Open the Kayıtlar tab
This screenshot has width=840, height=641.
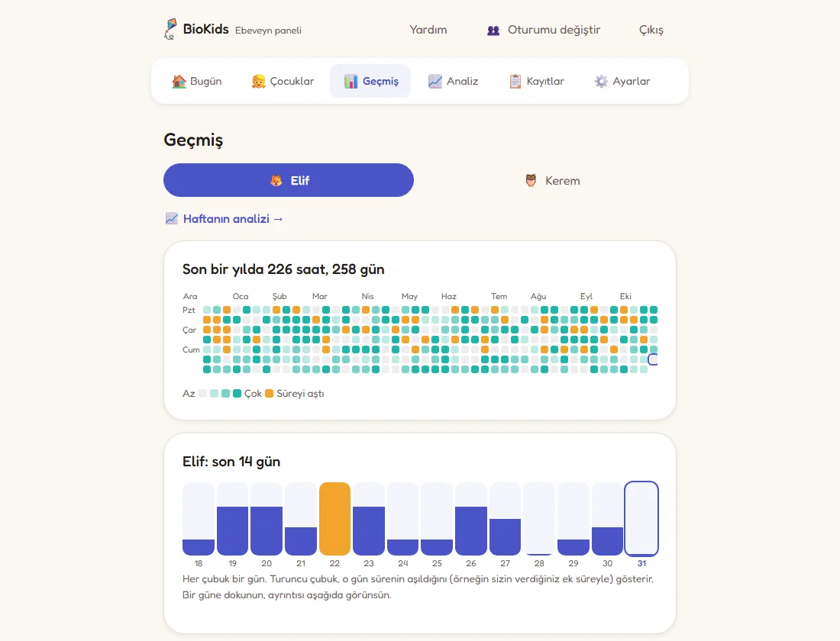point(537,82)
